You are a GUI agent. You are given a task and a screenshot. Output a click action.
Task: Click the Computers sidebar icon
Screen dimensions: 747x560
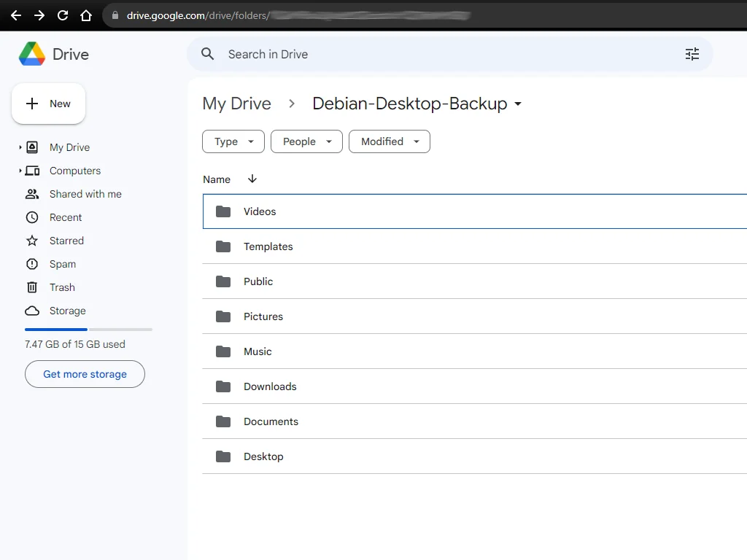tap(32, 171)
